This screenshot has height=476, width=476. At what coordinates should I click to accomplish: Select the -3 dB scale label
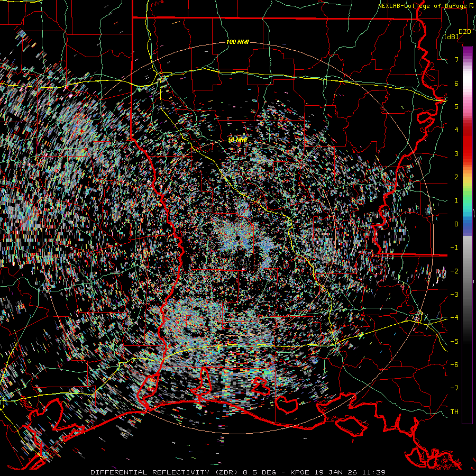[x=454, y=295]
